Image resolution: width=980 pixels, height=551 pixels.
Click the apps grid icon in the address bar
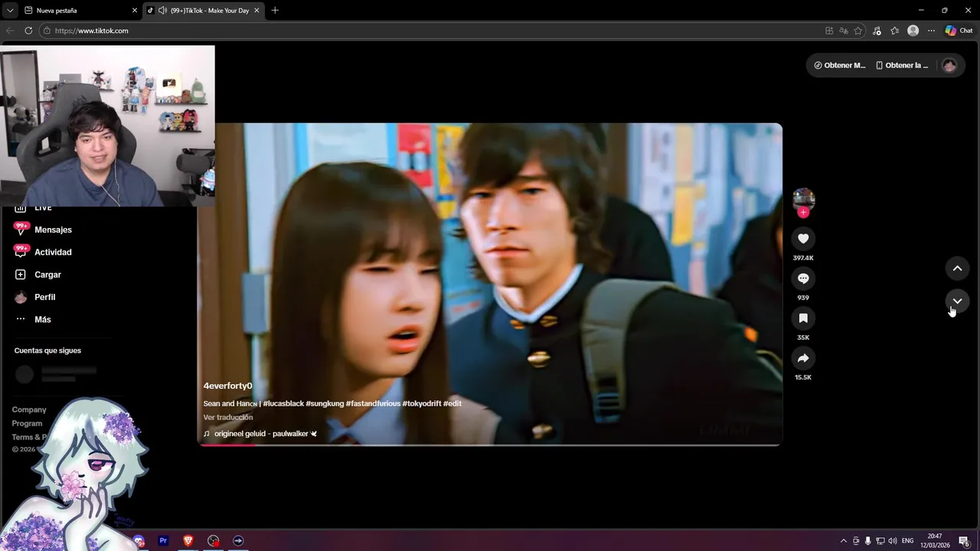click(829, 31)
